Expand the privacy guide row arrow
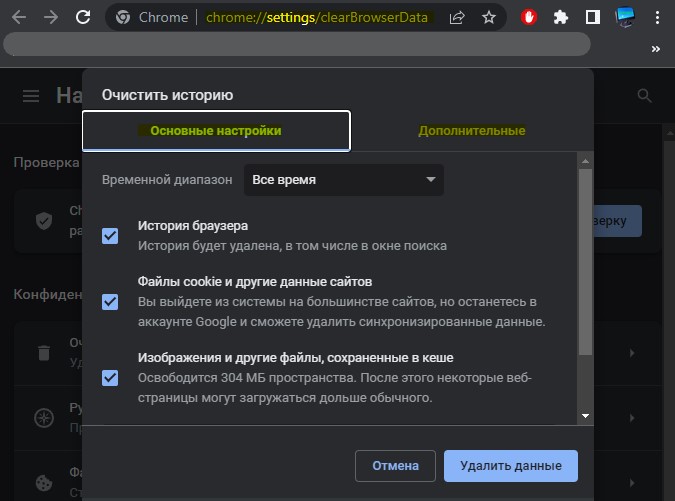Viewport: 675px width, 501px height. coord(632,418)
